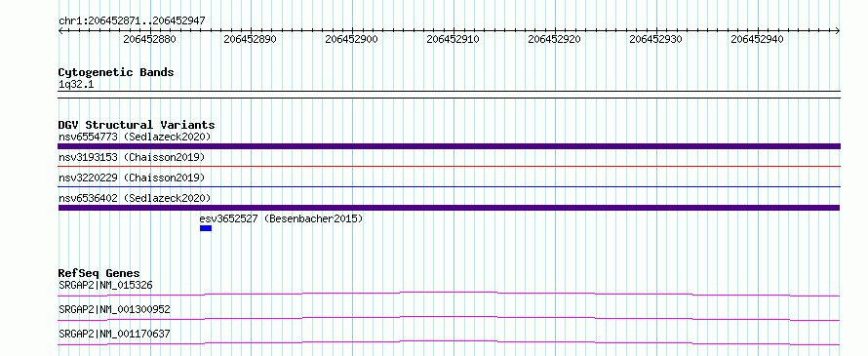
Task: Open variant nsv3220229 (Chaisson2019) label
Action: pyautogui.click(x=132, y=178)
